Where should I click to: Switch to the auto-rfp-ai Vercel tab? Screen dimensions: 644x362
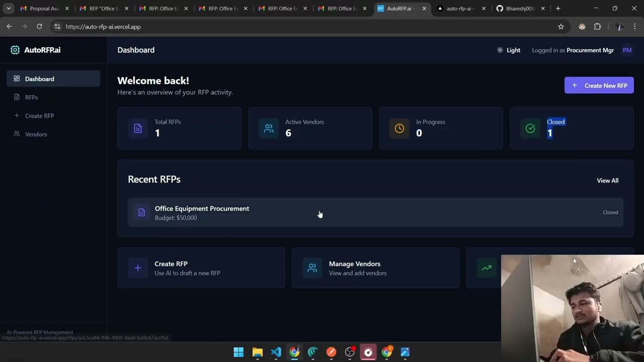coord(460,9)
